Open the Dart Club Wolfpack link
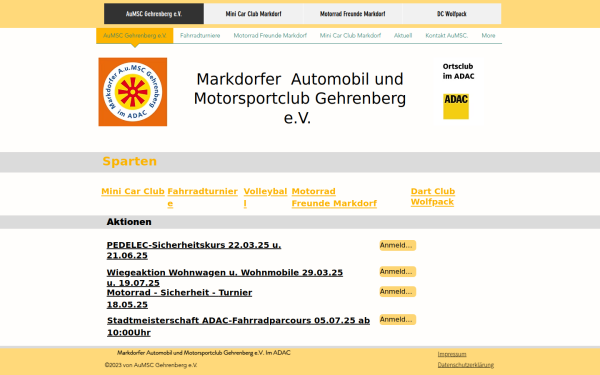 click(433, 197)
